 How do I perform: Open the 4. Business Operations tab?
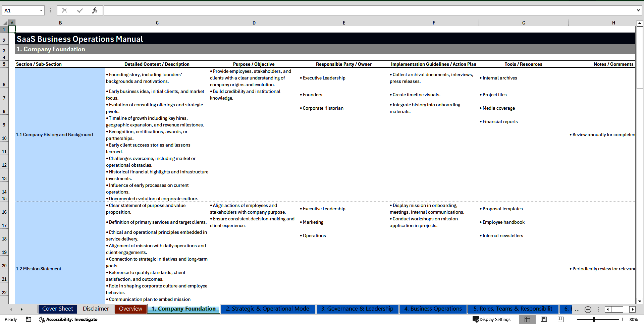click(x=433, y=309)
